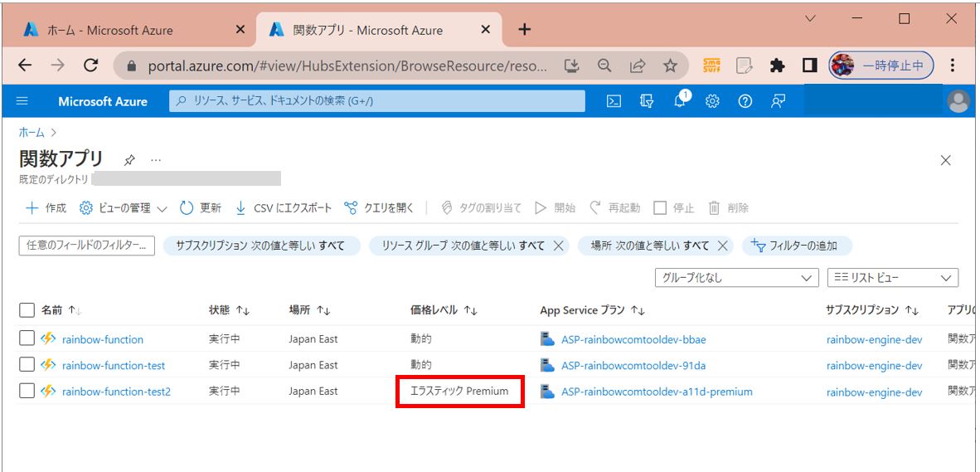
Task: Remove the リソース グループ filter pill
Action: (558, 246)
